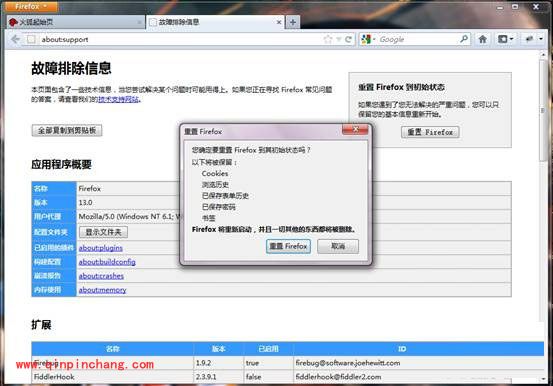This screenshot has width=553, height=386.
Task: Select 已保存密码 entry in dialog
Action: [218, 207]
